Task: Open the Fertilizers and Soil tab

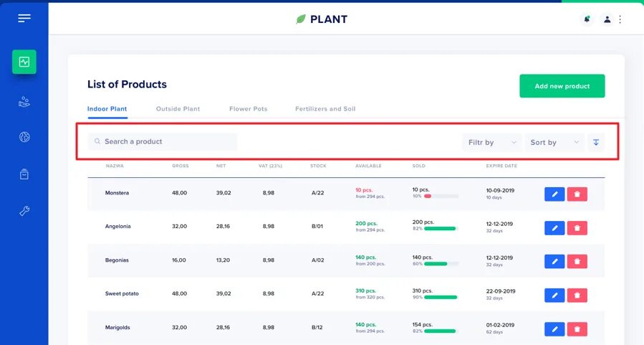Action: [x=325, y=109]
